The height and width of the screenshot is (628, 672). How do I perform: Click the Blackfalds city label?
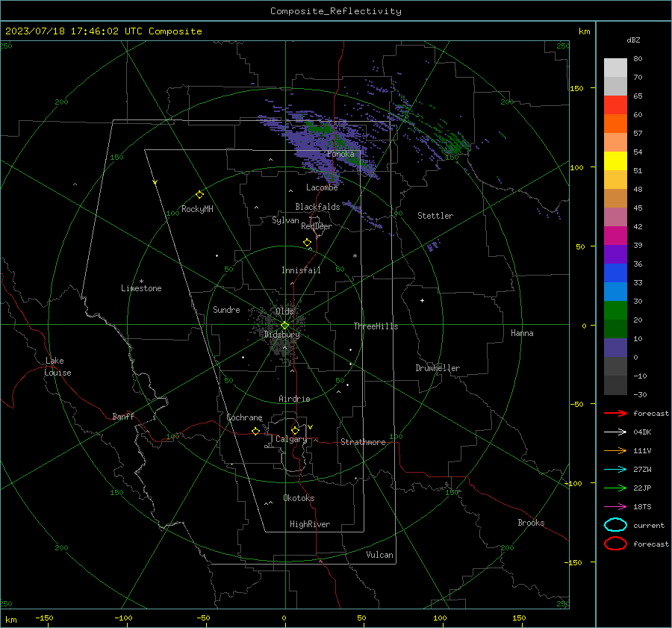(x=317, y=207)
